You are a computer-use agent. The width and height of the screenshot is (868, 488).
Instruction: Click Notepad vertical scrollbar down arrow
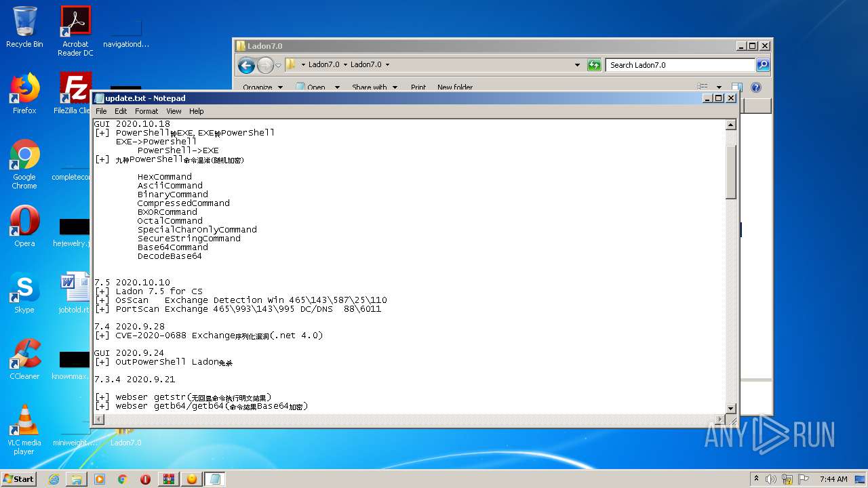[730, 408]
